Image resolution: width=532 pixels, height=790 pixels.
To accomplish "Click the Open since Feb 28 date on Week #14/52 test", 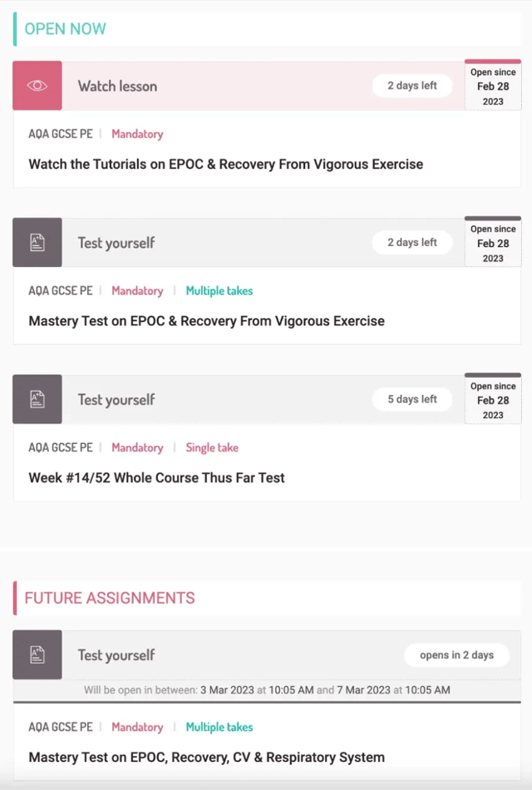I will 493,400.
